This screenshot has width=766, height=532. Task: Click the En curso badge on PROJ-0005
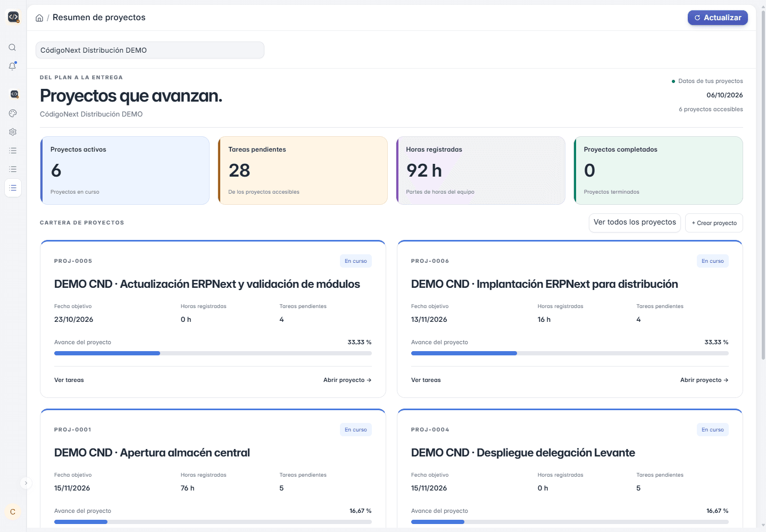point(356,261)
